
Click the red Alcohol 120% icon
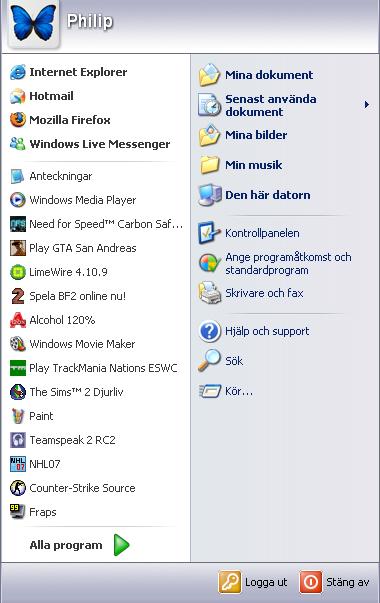point(18,320)
